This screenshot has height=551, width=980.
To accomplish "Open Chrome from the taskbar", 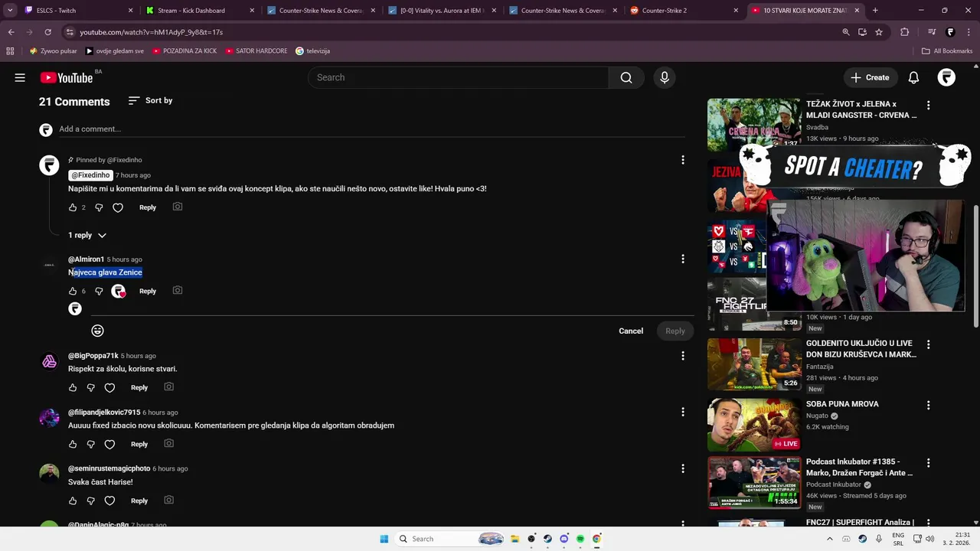I will tap(596, 539).
